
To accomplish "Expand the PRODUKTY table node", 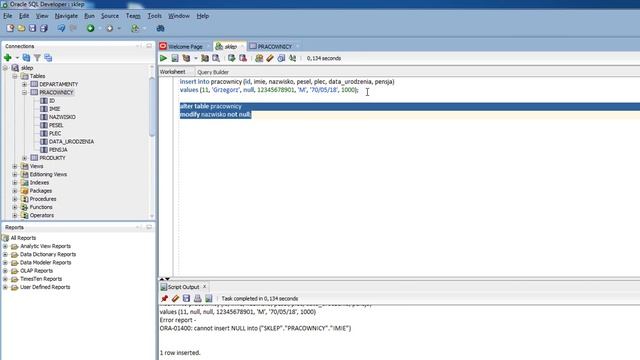I will click(24, 158).
